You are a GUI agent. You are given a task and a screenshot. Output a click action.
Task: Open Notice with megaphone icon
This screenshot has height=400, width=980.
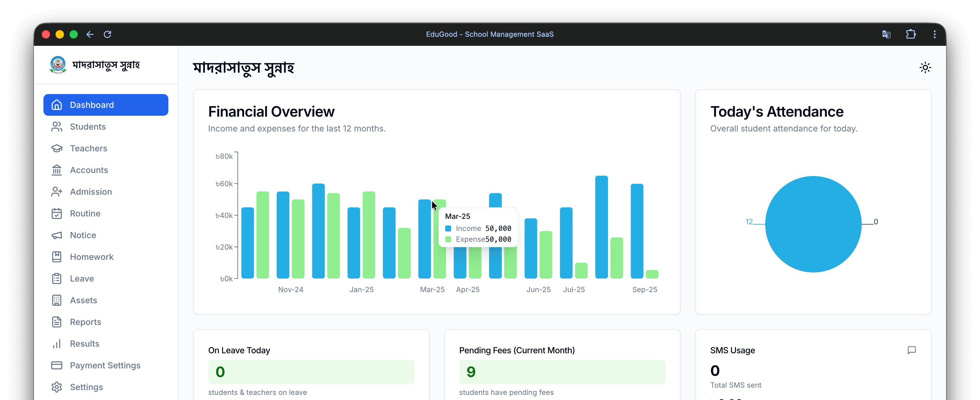click(83, 235)
